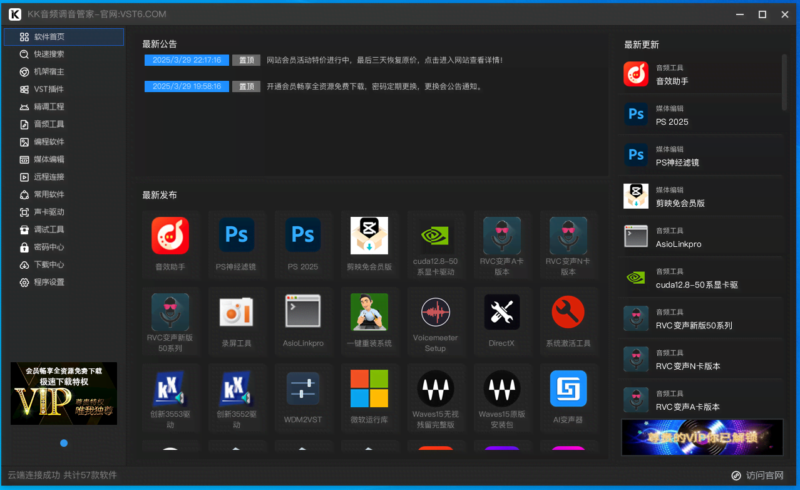Screen dimensions: 800x490
Task: Open 程序设置 from the sidebar
Action: coord(48,282)
